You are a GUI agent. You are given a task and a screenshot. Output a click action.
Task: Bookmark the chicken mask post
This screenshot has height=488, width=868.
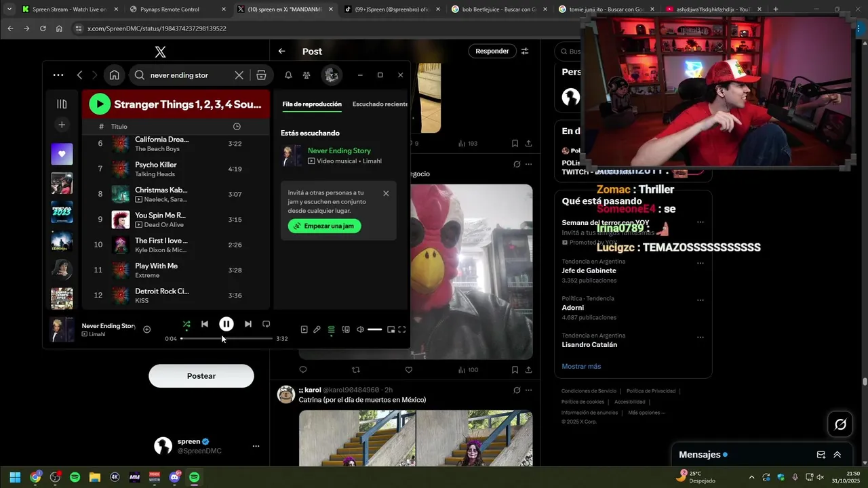pyautogui.click(x=515, y=369)
